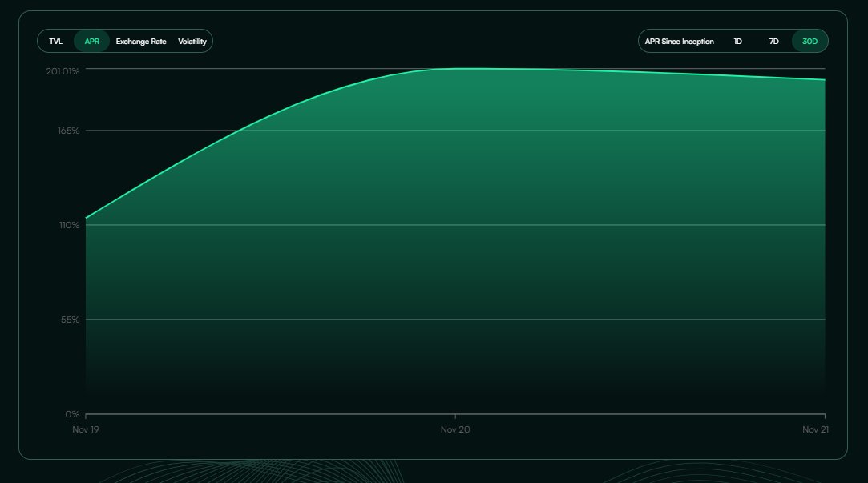Click the 55% axis label
Screen dimensions: 868x483
(71, 319)
